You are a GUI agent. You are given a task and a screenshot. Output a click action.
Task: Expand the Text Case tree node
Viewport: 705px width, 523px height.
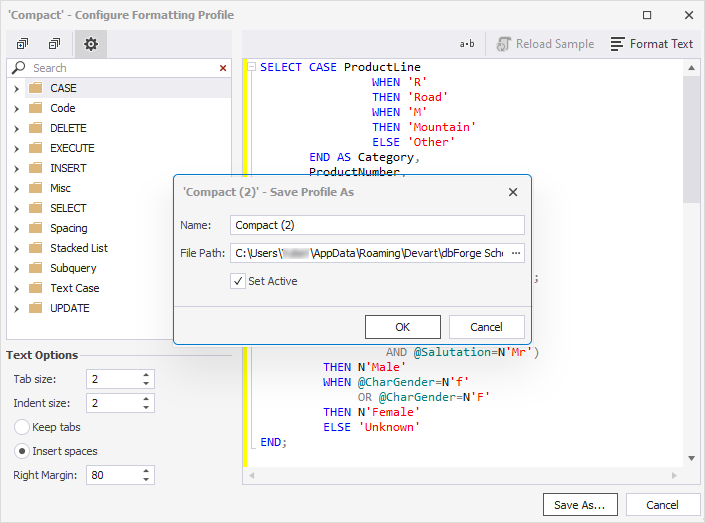point(17,289)
